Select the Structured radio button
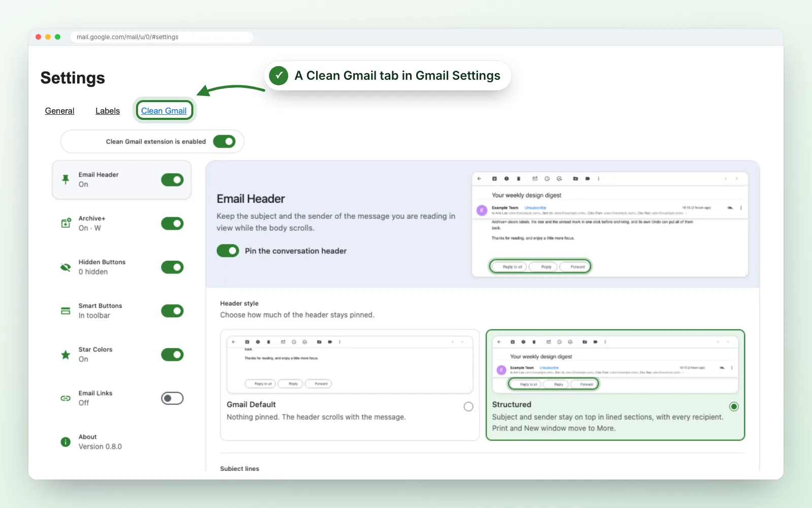The height and width of the screenshot is (508, 812). pyautogui.click(x=734, y=406)
